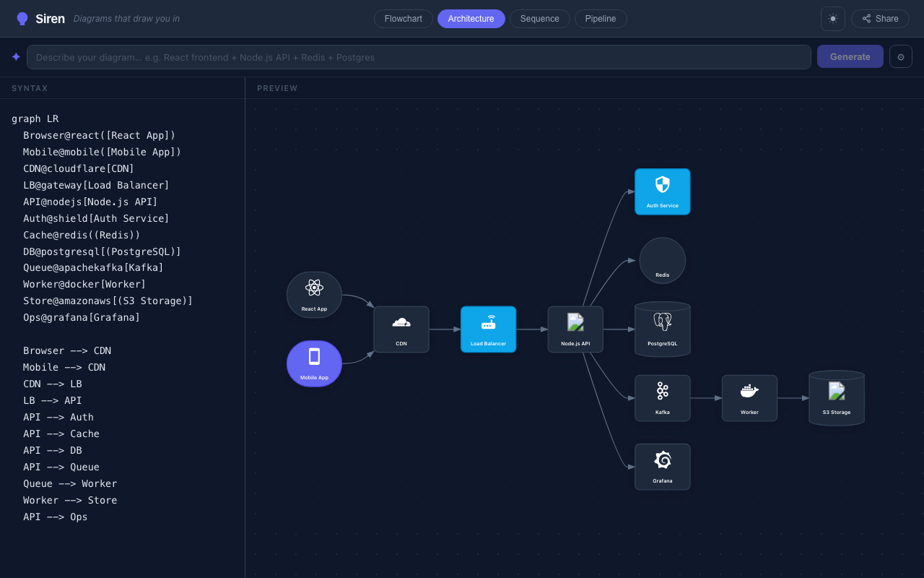Open the Sequence diagram tab
Image resolution: width=924 pixels, height=578 pixels.
pos(540,19)
